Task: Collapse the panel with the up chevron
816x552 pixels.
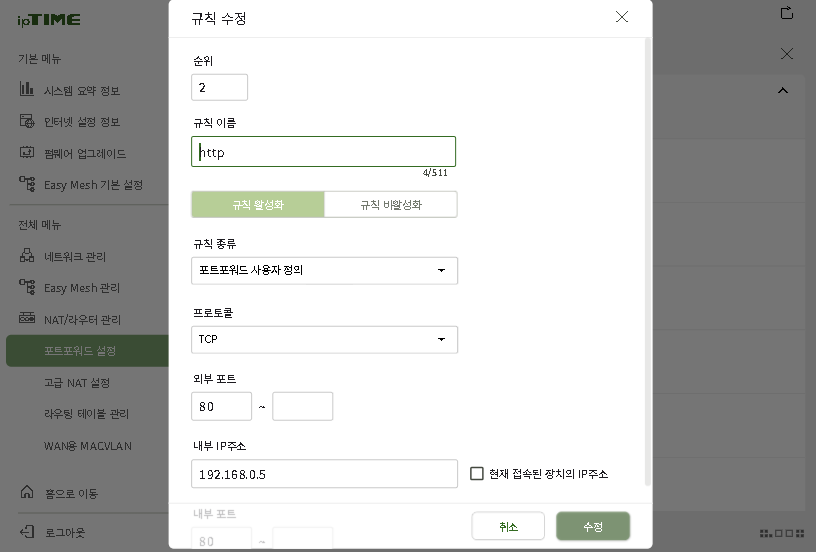Action: click(x=783, y=90)
